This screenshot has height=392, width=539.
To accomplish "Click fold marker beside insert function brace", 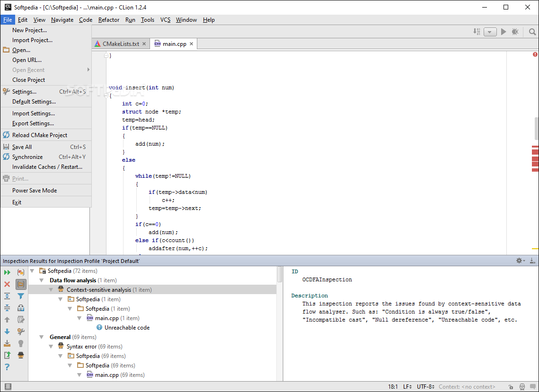I will coord(106,96).
